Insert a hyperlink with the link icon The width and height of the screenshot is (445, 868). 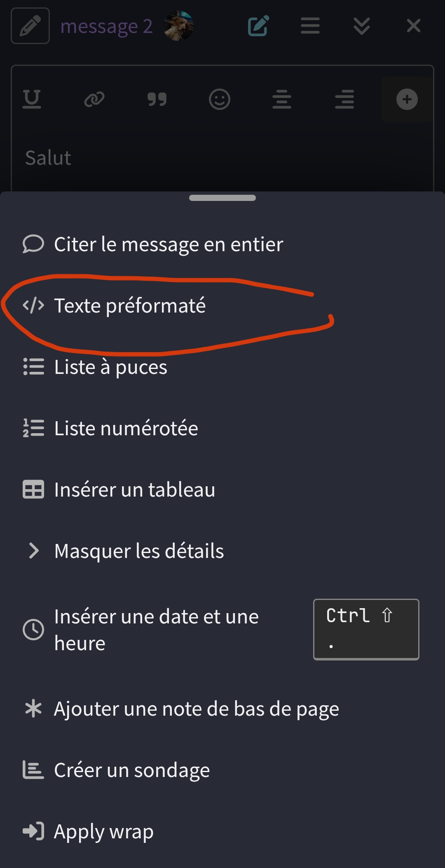pos(94,99)
